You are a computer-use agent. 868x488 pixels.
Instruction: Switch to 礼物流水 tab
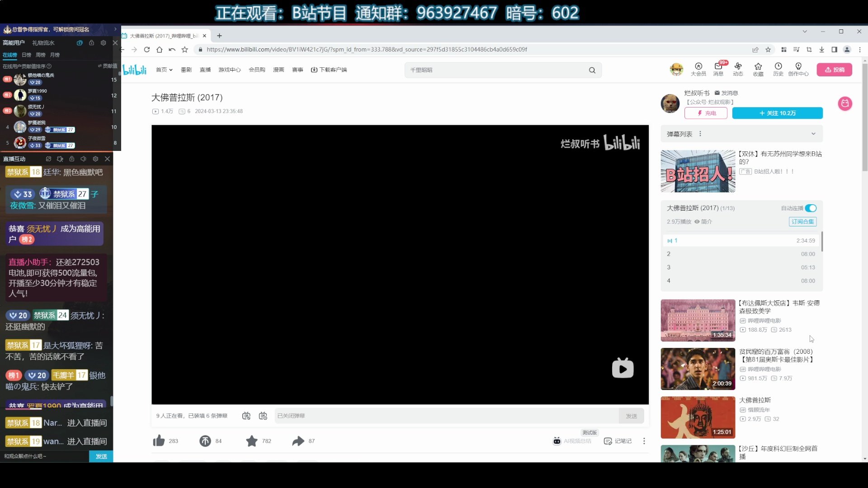pyautogui.click(x=43, y=42)
